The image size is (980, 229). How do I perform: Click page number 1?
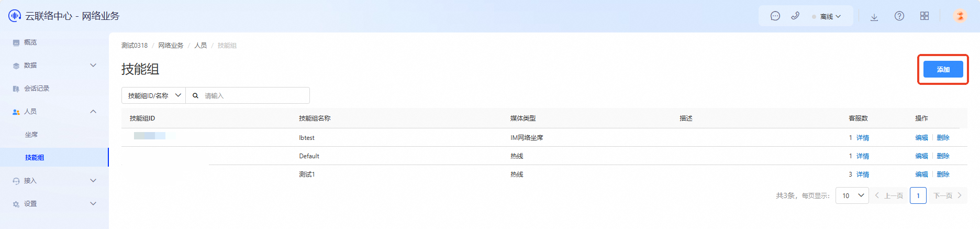918,195
